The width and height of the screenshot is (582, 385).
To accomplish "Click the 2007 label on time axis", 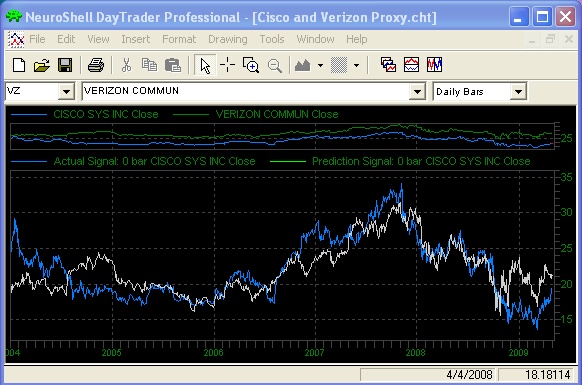I will (314, 353).
